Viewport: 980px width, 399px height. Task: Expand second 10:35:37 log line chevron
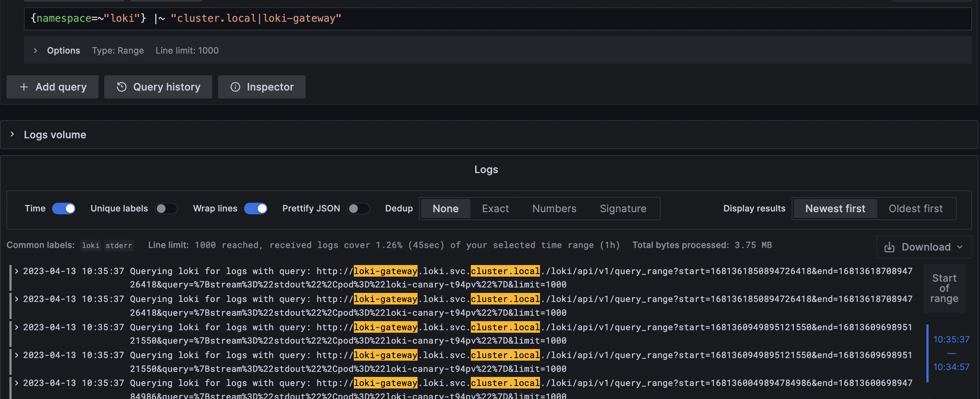pyautogui.click(x=16, y=299)
